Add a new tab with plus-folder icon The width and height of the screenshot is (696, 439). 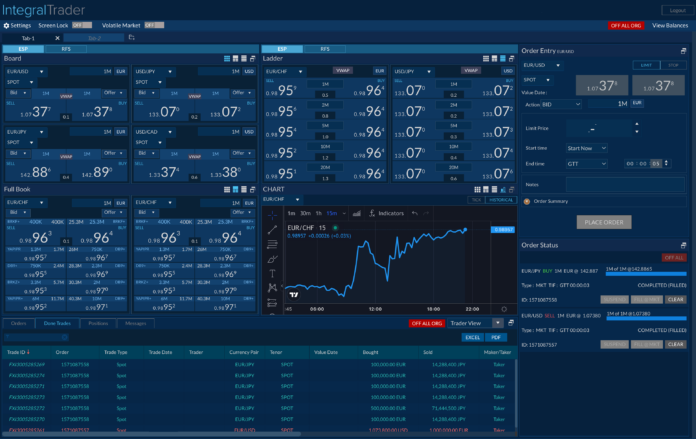131,38
